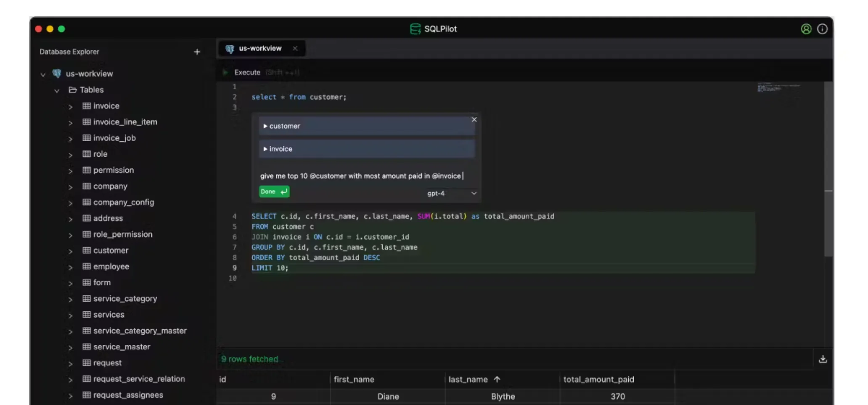
Task: Open the info icon in title bar
Action: coord(822,29)
